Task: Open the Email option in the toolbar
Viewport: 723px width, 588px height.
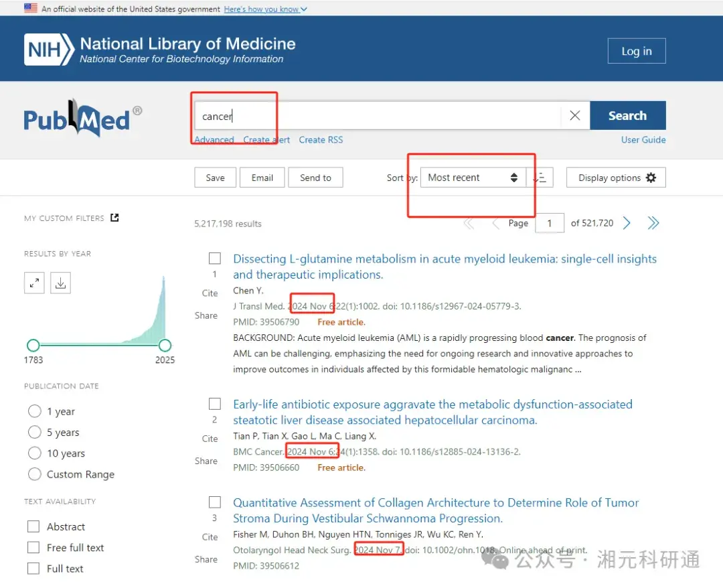Action: pyautogui.click(x=262, y=177)
